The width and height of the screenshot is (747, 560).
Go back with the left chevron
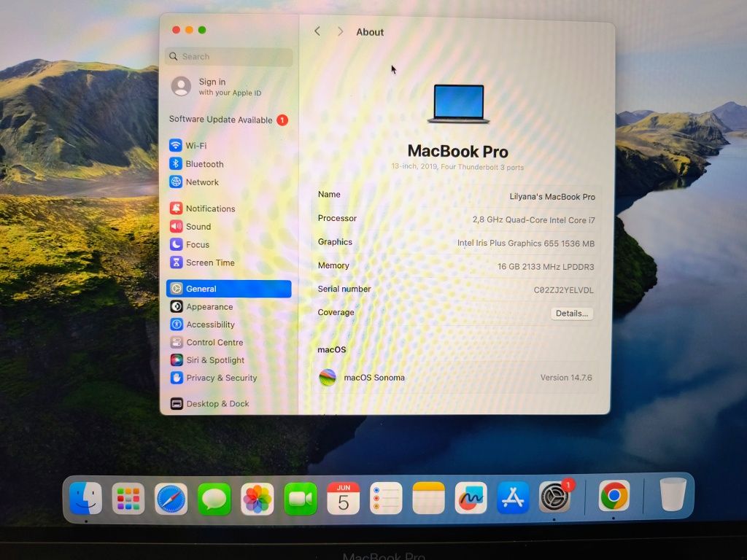tap(317, 31)
